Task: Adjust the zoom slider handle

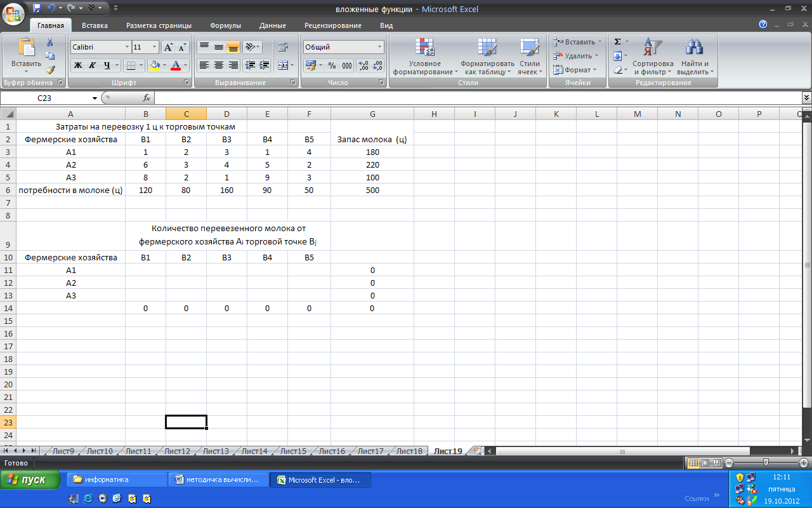Action: (x=766, y=463)
